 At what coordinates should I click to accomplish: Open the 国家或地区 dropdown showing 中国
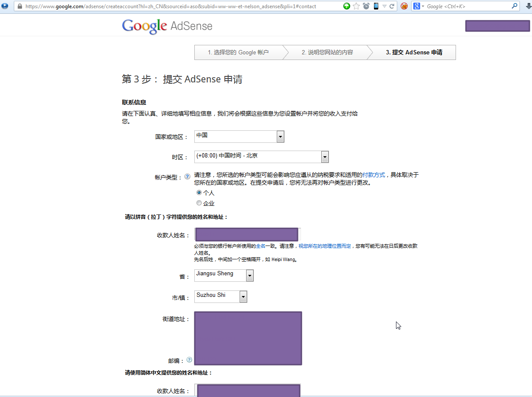tap(239, 136)
